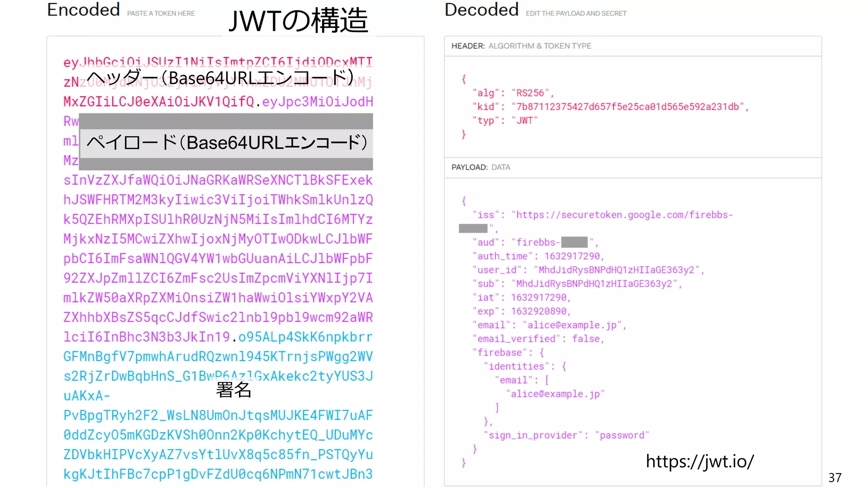Click the slide page number 37
This screenshot has height=488, width=868.
tap(835, 478)
